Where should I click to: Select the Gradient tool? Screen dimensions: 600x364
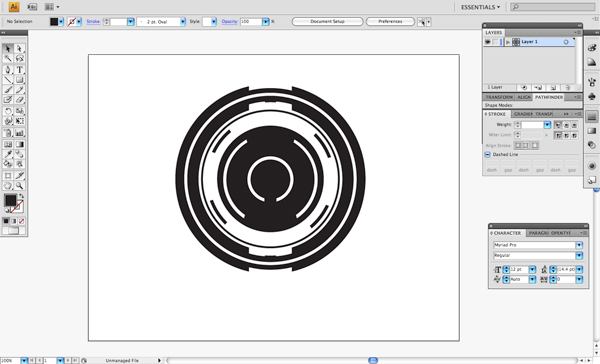click(20, 144)
